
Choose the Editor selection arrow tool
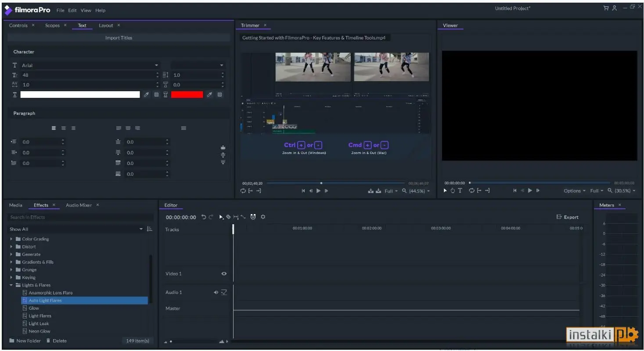pyautogui.click(x=221, y=217)
